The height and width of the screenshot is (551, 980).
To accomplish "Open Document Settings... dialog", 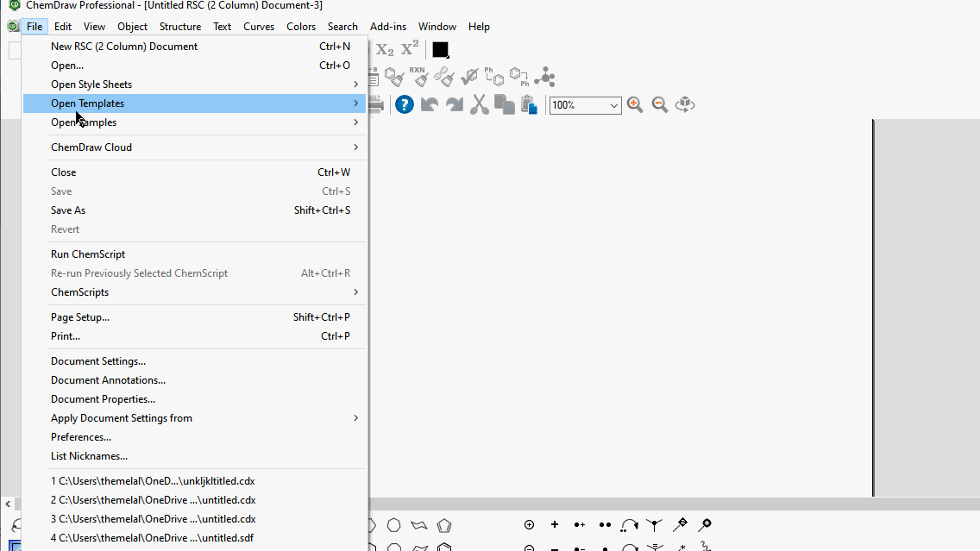I will pyautogui.click(x=194, y=361).
